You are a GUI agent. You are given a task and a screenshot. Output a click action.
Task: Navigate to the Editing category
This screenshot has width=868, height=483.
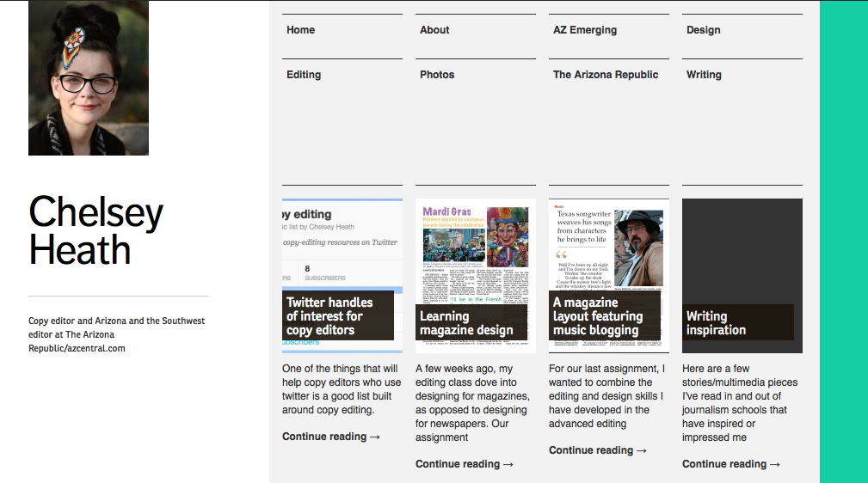click(x=304, y=75)
